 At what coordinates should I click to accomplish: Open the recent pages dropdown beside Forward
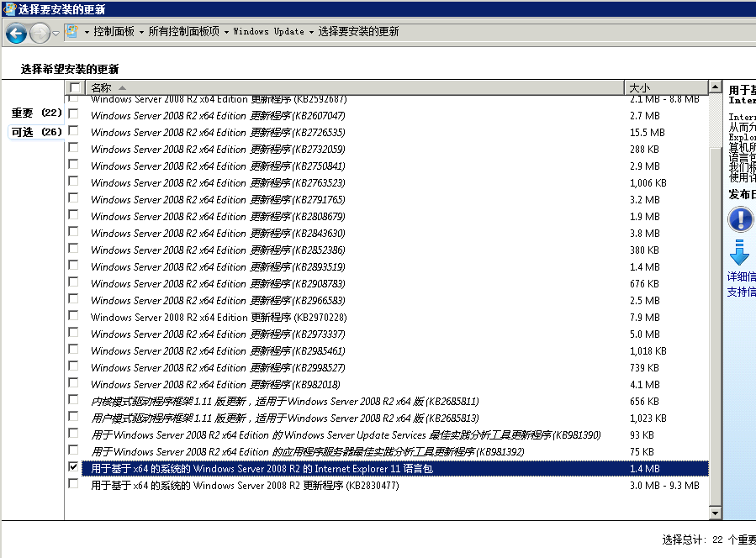56,34
